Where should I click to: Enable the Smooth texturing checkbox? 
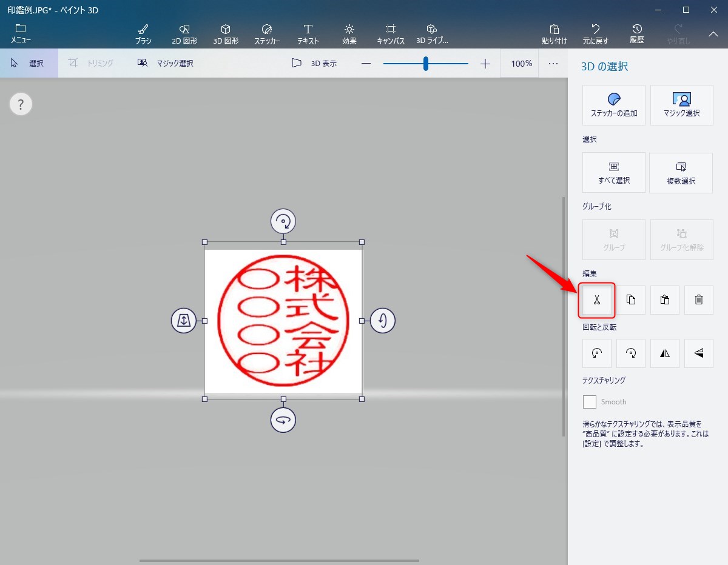[590, 402]
